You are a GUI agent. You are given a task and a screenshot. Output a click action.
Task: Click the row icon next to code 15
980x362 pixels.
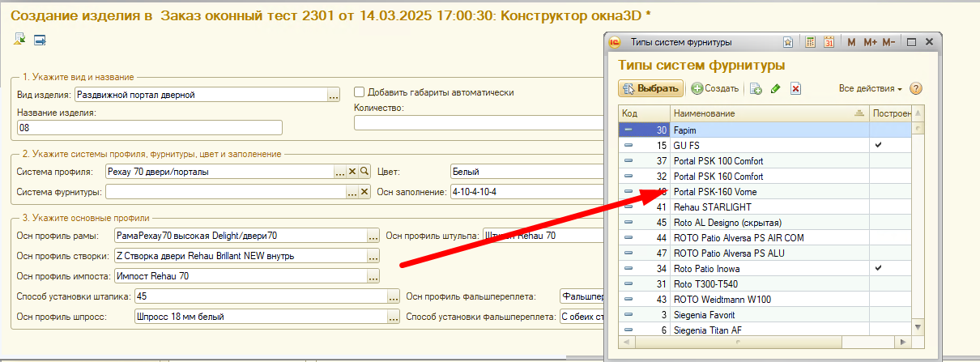click(628, 145)
